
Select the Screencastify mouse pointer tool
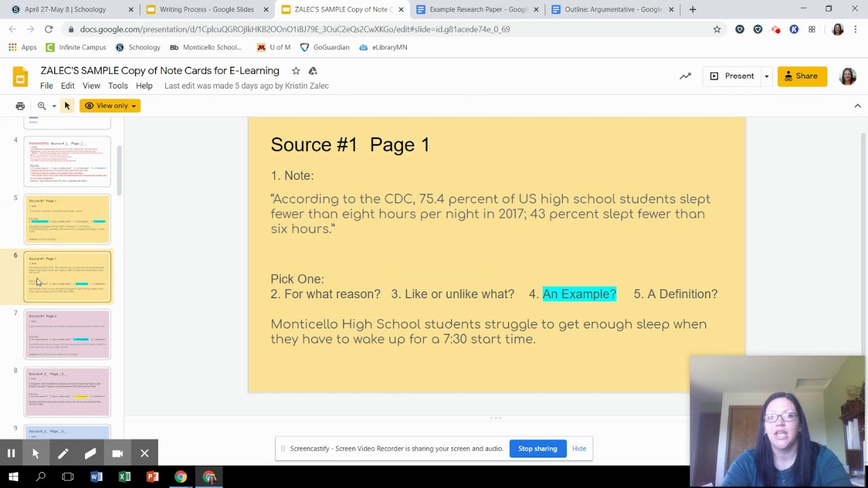click(x=36, y=453)
